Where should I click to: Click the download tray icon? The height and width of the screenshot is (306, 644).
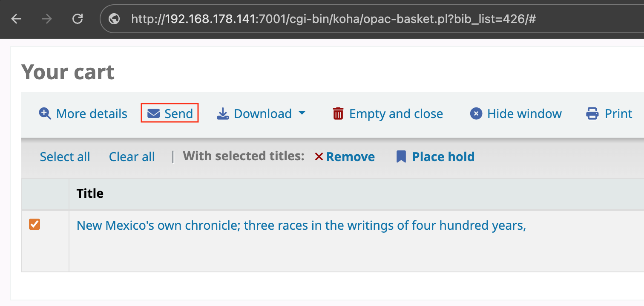coord(223,113)
